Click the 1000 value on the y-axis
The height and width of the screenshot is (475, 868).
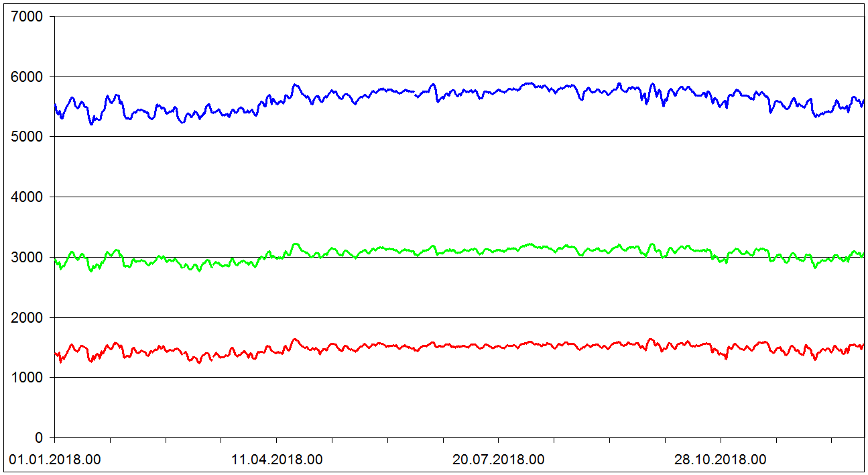pos(27,378)
